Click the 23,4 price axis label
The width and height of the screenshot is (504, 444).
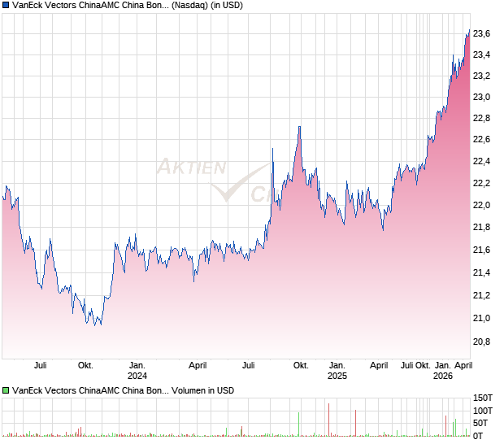pyautogui.click(x=481, y=54)
